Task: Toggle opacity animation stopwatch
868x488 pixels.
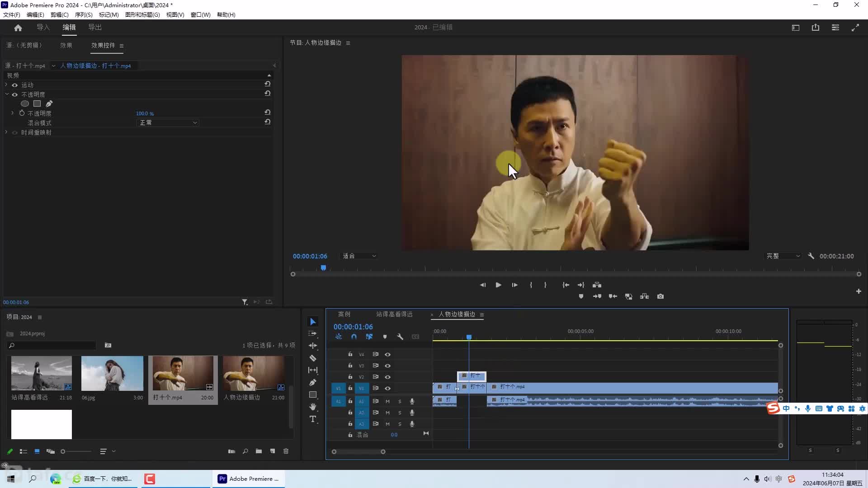Action: point(22,113)
